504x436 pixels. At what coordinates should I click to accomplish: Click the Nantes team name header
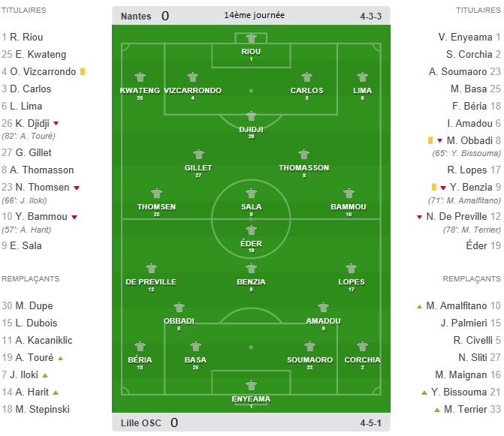pyautogui.click(x=136, y=16)
